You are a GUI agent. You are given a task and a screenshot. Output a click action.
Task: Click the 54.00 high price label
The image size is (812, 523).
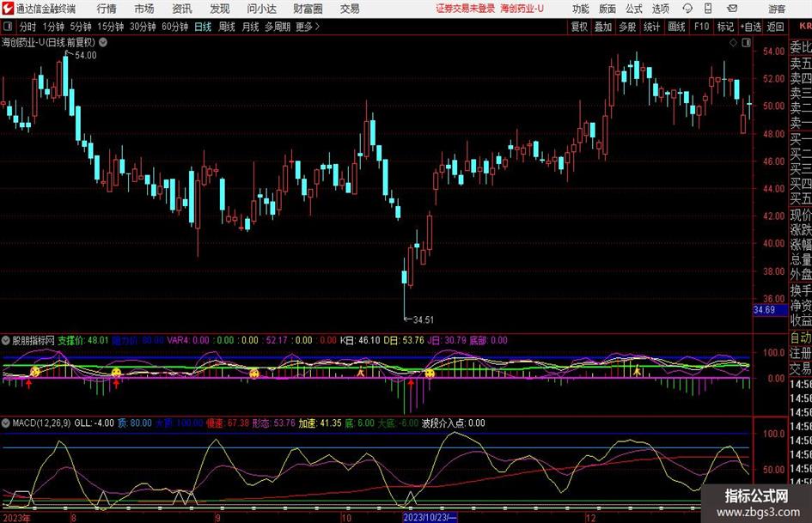click(85, 56)
